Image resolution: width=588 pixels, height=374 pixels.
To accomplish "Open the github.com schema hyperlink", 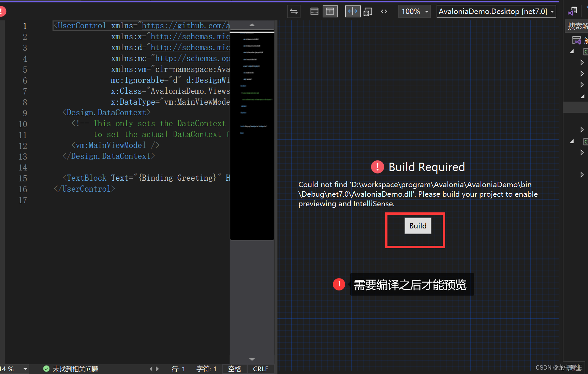I will click(186, 26).
